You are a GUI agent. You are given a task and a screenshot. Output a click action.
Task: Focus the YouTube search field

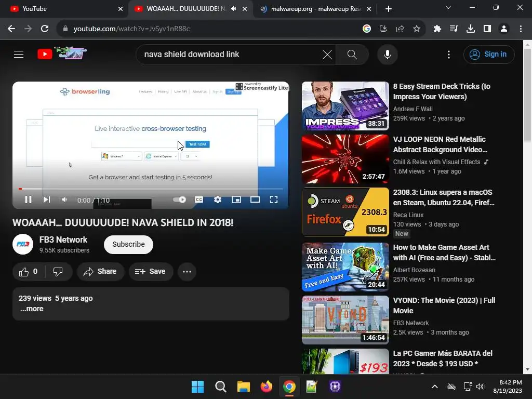[x=231, y=54]
